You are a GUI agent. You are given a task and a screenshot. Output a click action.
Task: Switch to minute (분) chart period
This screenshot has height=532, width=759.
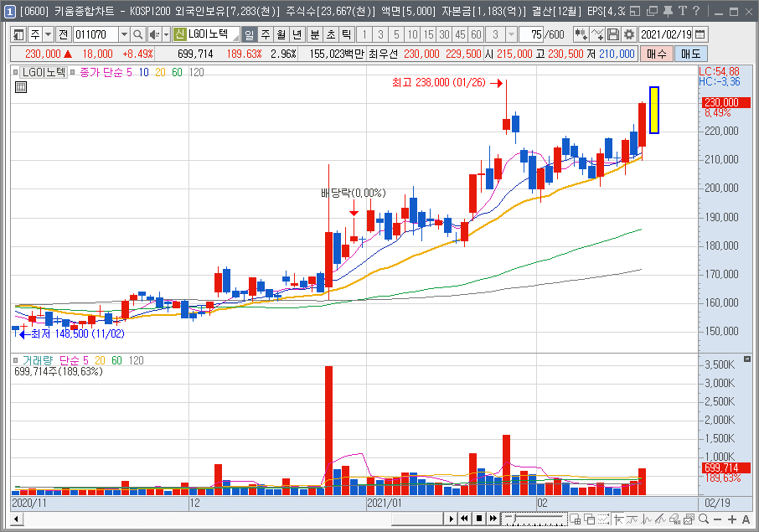pyautogui.click(x=315, y=34)
